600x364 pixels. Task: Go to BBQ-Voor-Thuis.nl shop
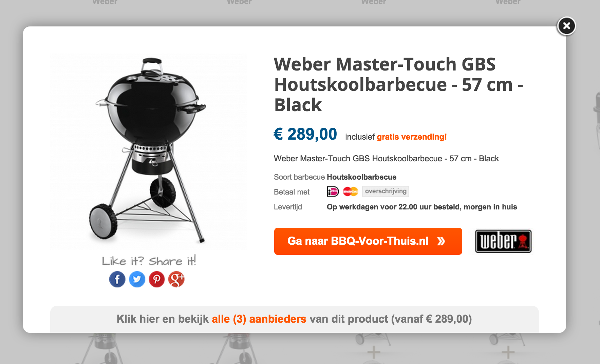point(368,241)
